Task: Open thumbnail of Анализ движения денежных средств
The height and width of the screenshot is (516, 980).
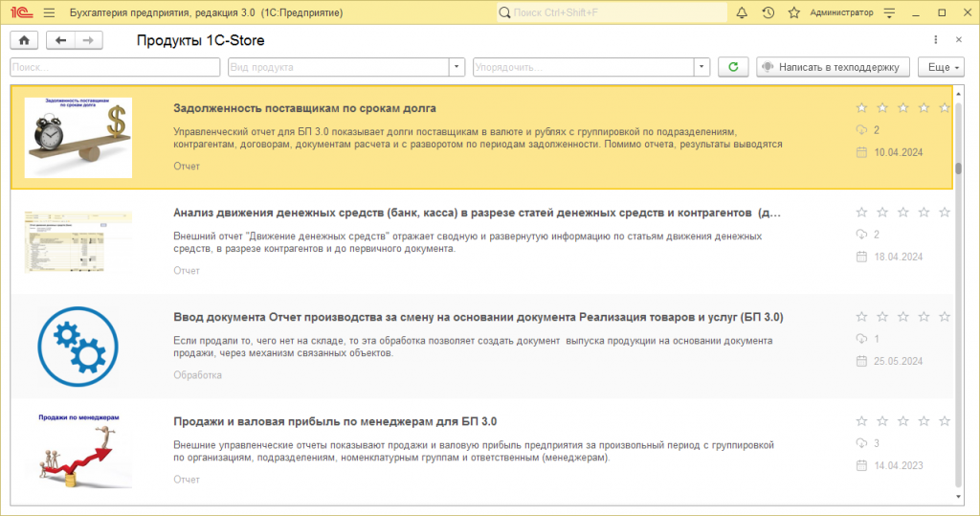Action: click(x=78, y=242)
